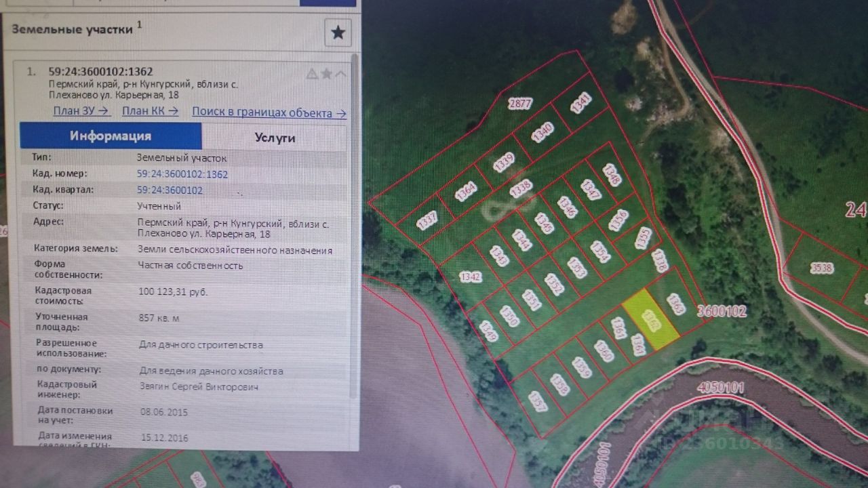Select the highlighted yellow parcel 1362 on map
This screenshot has width=868, height=488.
coord(650,320)
